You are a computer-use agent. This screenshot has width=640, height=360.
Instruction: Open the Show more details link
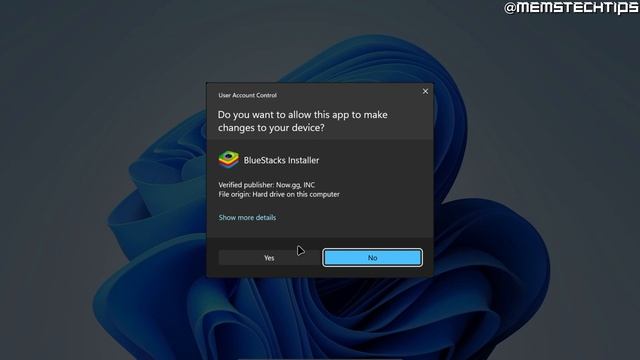point(247,218)
